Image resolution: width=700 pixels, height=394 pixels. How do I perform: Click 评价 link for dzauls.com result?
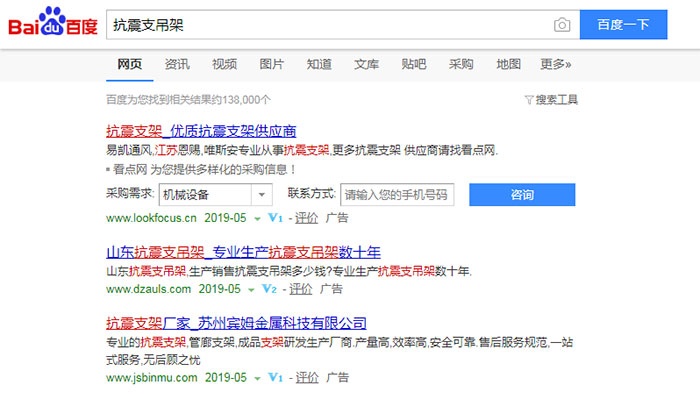coord(300,289)
